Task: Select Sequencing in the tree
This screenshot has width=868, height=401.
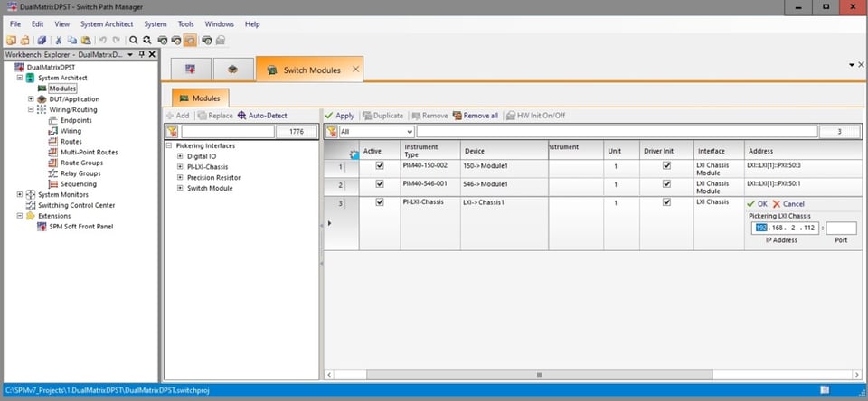Action: tap(78, 183)
